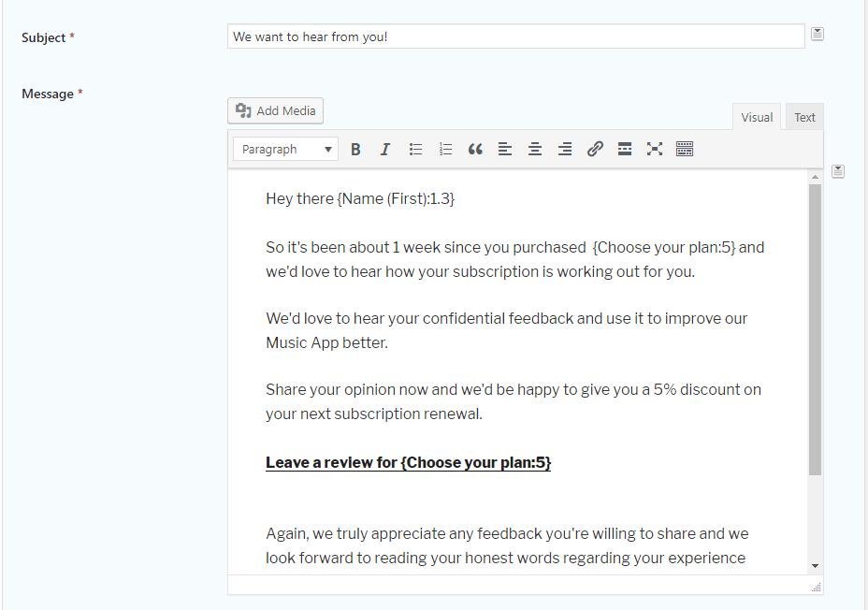Apply italic formatting
868x610 pixels.
(x=385, y=149)
